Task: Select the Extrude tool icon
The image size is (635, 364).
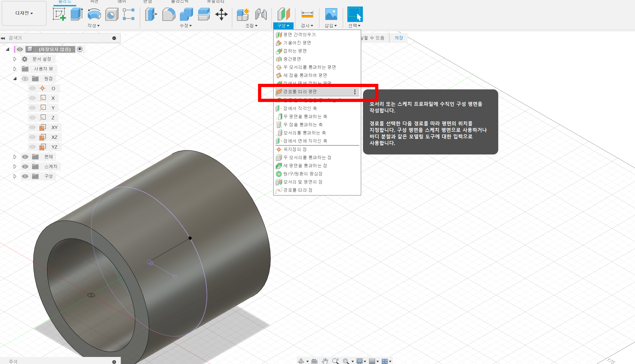Action: click(x=77, y=14)
